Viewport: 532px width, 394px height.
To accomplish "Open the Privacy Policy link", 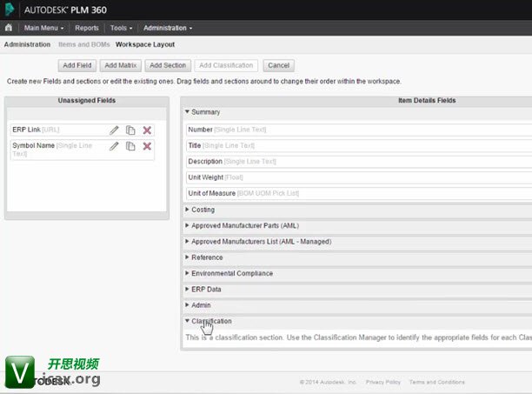I will 383,382.
